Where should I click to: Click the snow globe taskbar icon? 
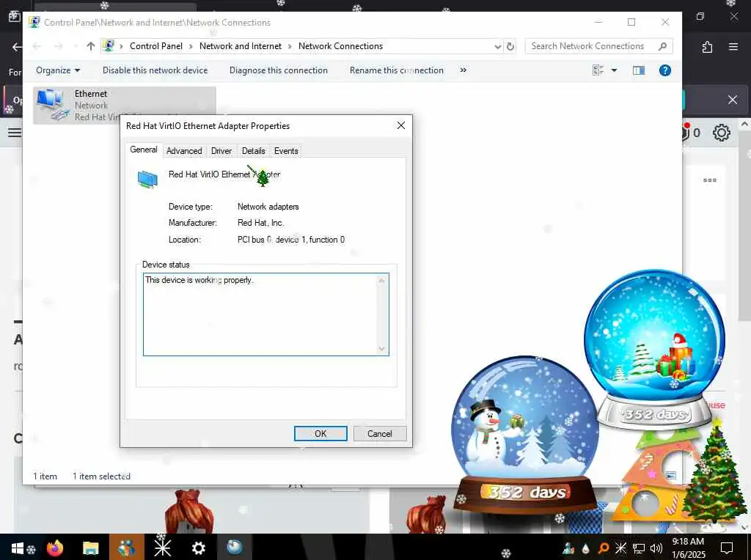[235, 547]
